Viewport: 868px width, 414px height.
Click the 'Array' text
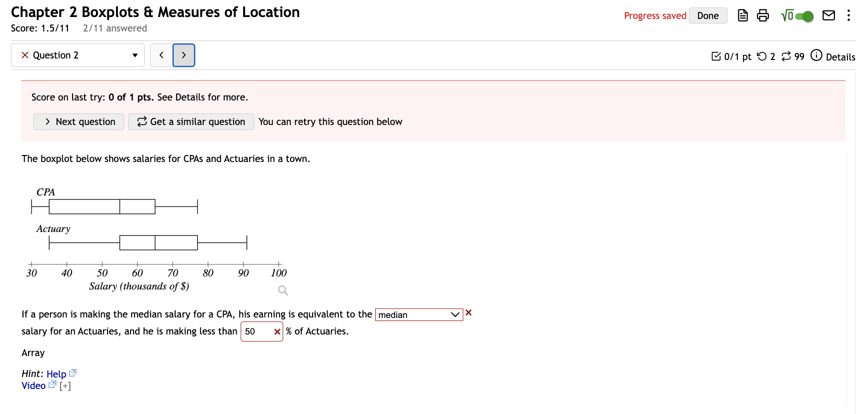[33, 352]
